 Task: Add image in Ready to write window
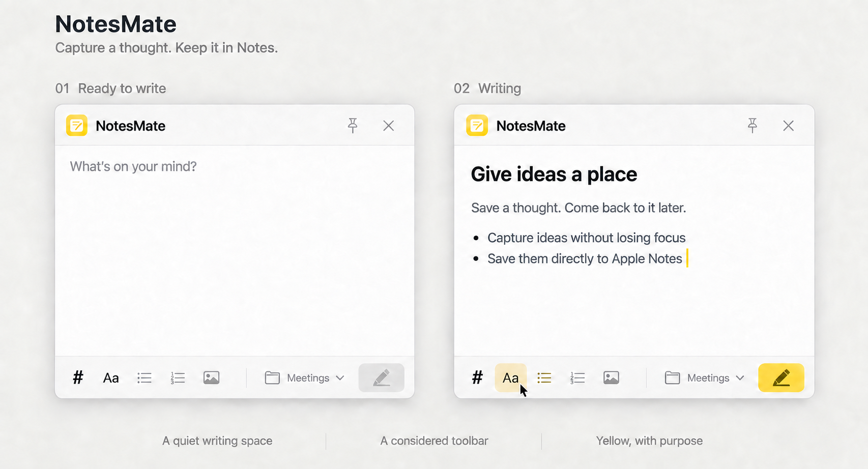(x=211, y=377)
